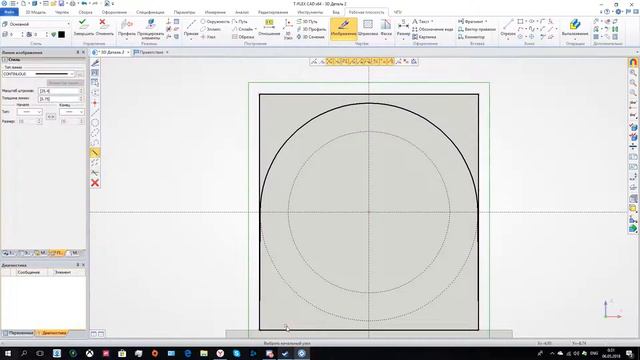Open Skype from the taskbar
The width and height of the screenshot is (640, 360).
click(236, 353)
